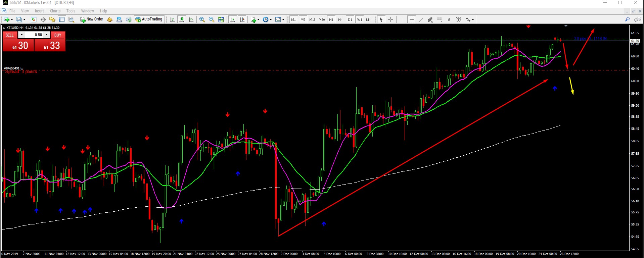This screenshot has height=258, width=644.
Task: Open the chat bubbles icon
Action: click(x=637, y=19)
